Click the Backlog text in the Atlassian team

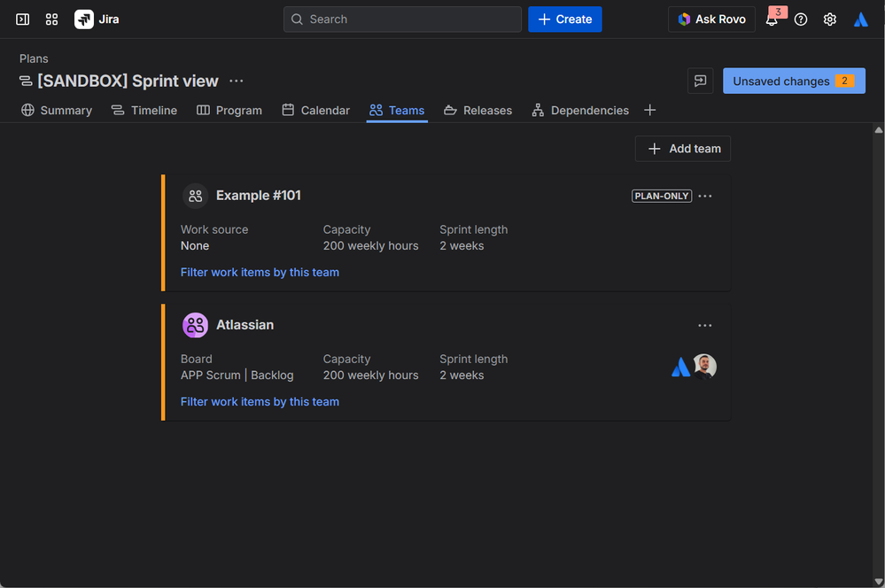[x=272, y=375]
